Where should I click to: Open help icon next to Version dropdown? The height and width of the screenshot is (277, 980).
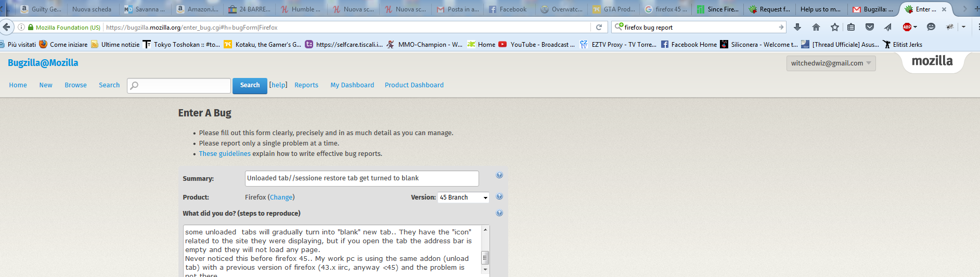[499, 196]
